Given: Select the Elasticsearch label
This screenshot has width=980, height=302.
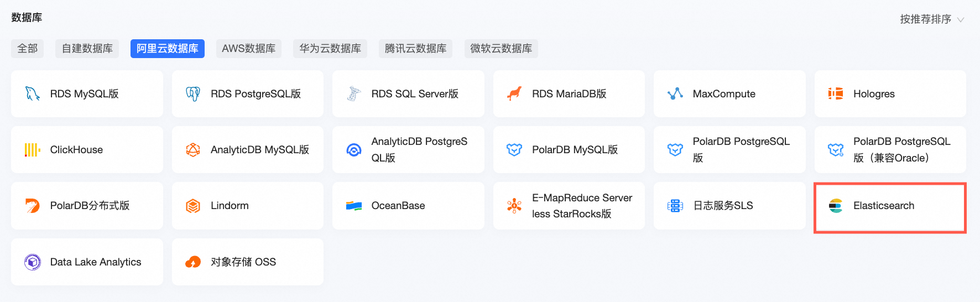Looking at the screenshot, I should point(884,206).
